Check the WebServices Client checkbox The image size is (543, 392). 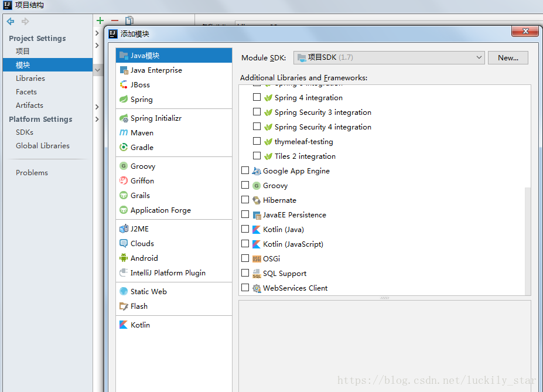click(x=245, y=288)
